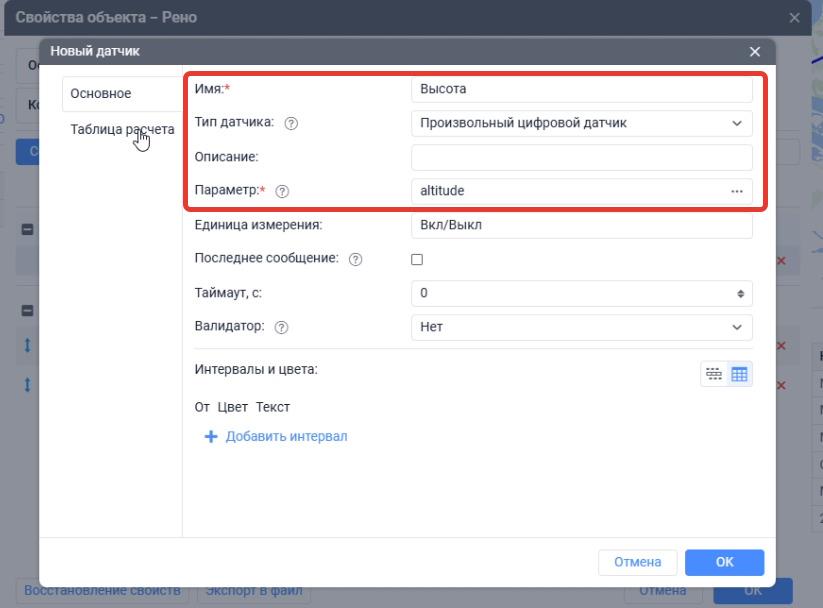
Task: Click the Единица измерения field
Action: click(x=582, y=225)
